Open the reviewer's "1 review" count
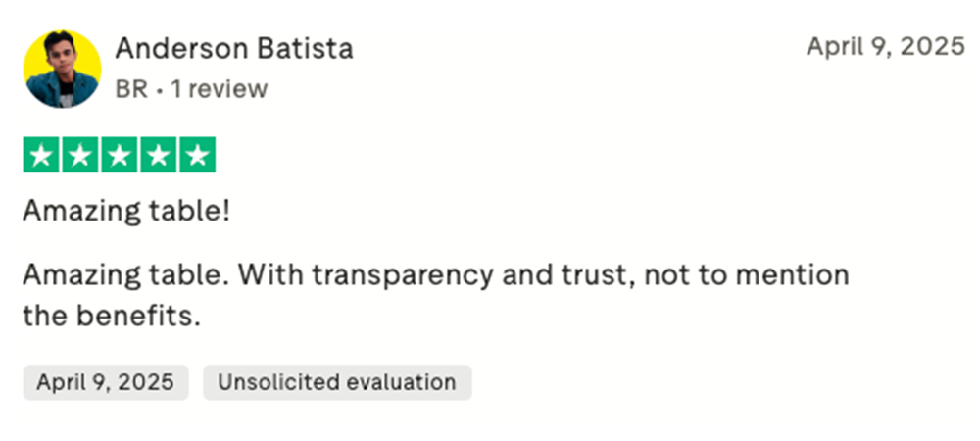The width and height of the screenshot is (980, 441). [219, 89]
